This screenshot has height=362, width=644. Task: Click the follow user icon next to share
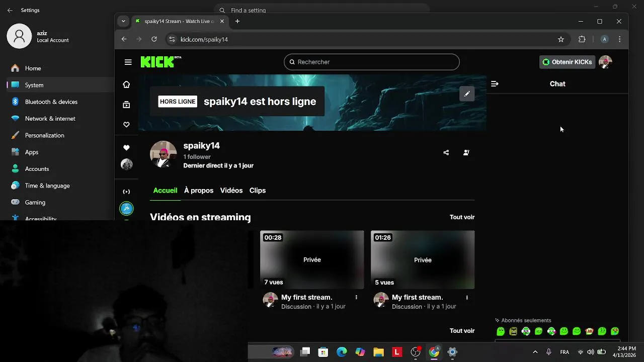pos(466,152)
